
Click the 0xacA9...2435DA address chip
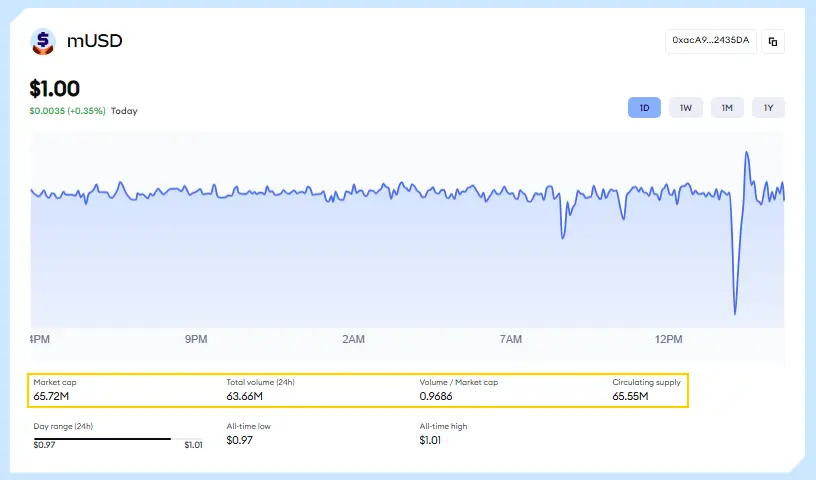[x=710, y=41]
